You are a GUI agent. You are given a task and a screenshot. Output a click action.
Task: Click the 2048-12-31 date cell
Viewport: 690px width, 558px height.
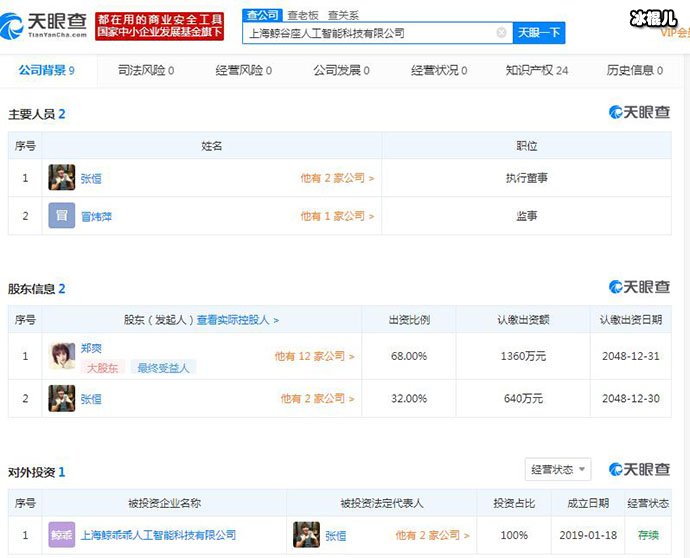point(631,356)
